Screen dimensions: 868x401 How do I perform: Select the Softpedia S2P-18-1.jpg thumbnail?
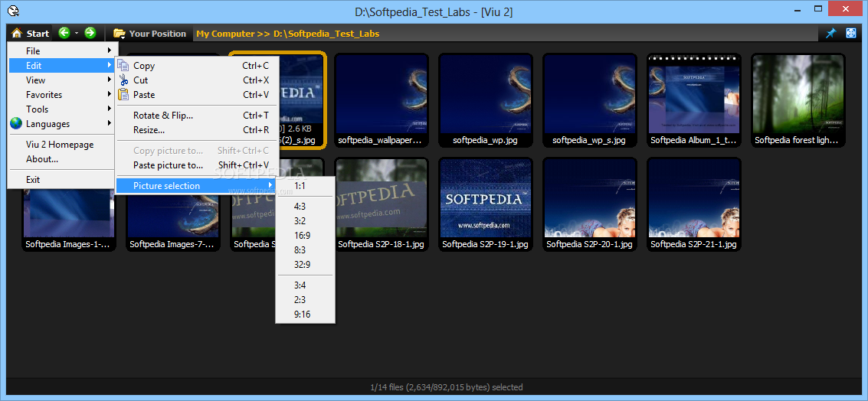381,204
